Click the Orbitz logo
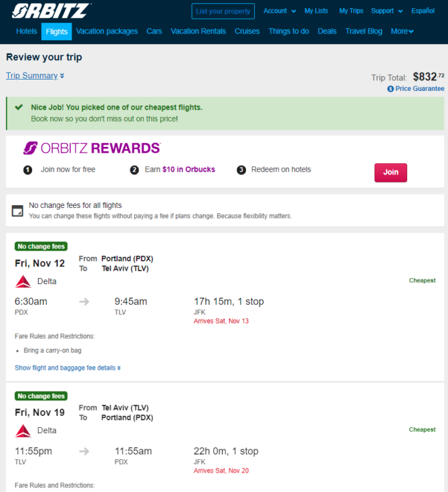This screenshot has height=492, width=448. point(51,11)
